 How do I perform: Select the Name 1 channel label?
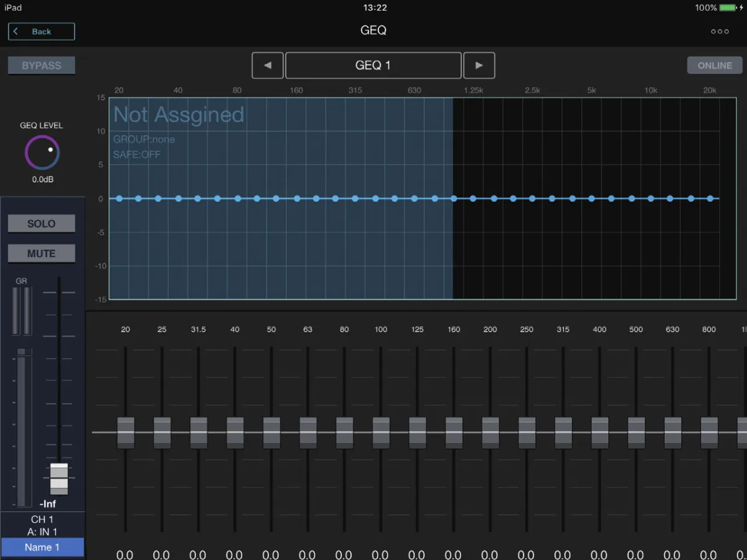(x=42, y=547)
